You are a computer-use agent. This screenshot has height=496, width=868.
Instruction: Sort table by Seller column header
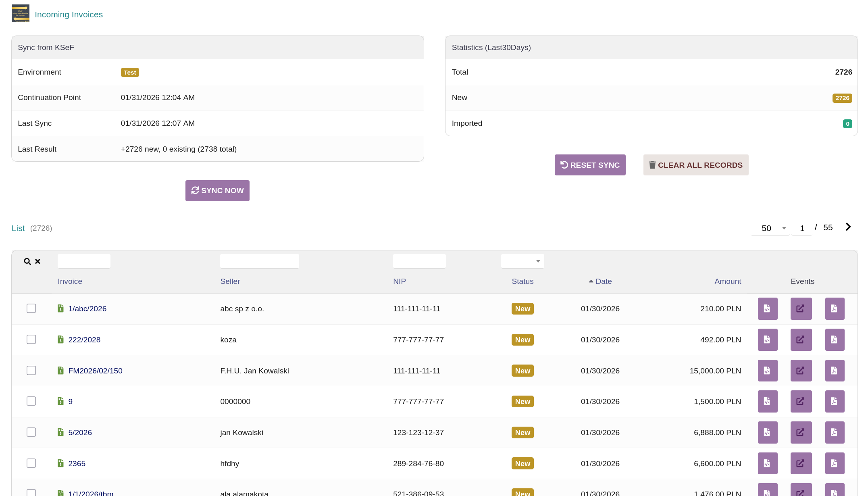pos(230,281)
